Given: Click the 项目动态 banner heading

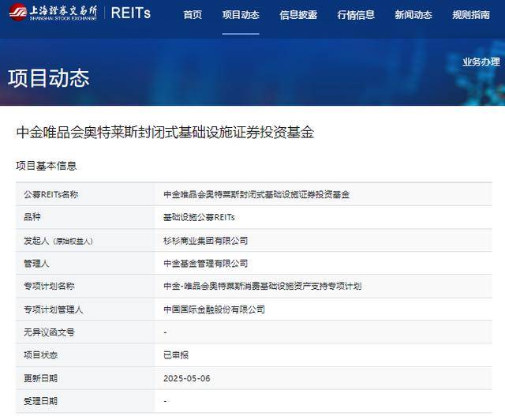Looking at the screenshot, I should 49,78.
